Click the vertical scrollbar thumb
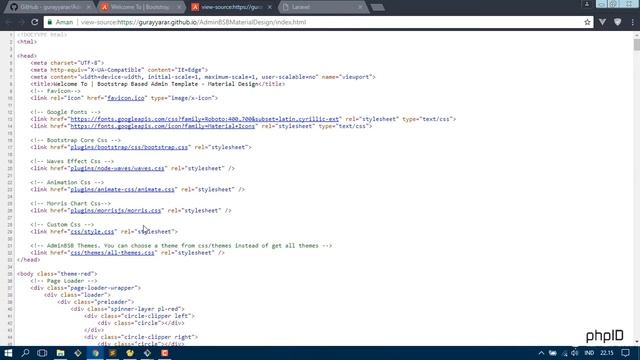Image resolution: width=640 pixels, height=360 pixels. [x=636, y=44]
